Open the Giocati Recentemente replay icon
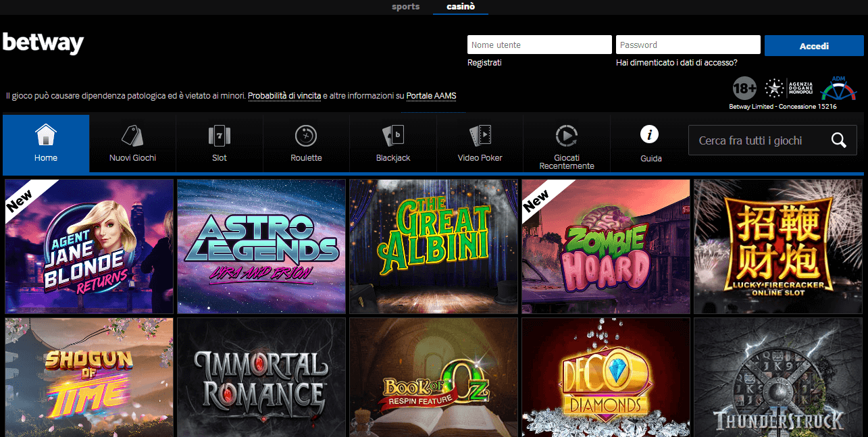This screenshot has height=437, width=868. (566, 136)
